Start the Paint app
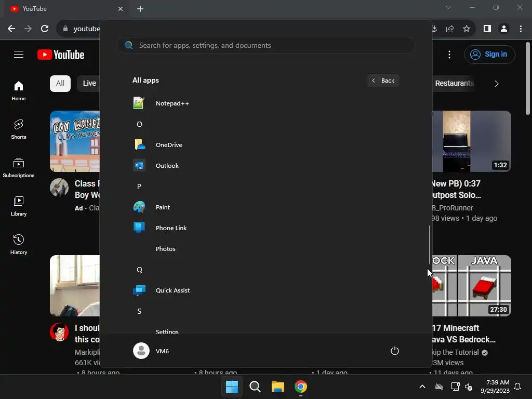 163,207
